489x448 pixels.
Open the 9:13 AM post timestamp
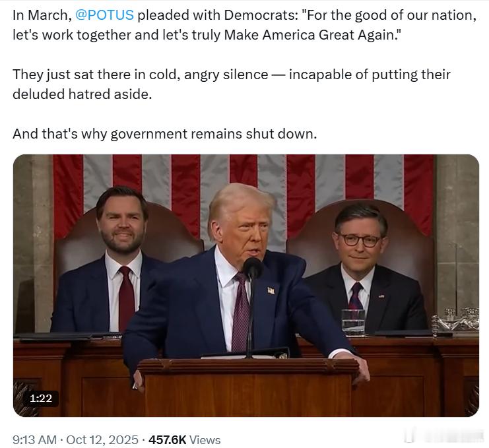point(34,440)
